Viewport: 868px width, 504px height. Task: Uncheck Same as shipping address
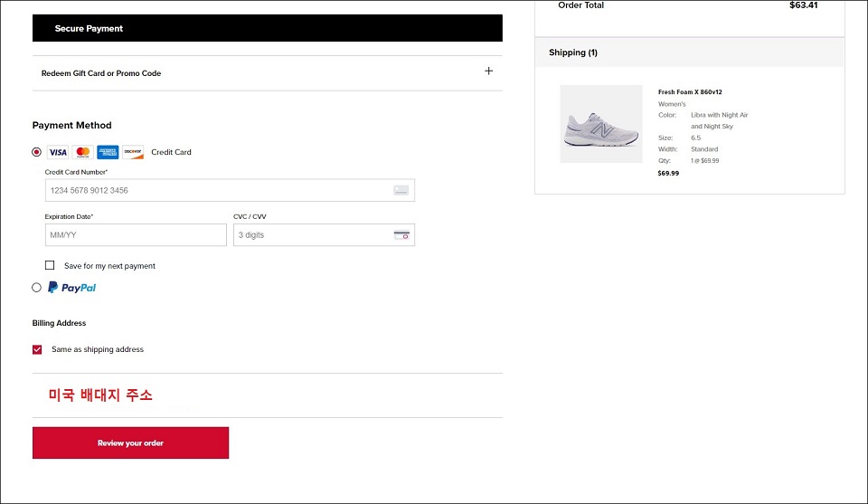tap(37, 349)
